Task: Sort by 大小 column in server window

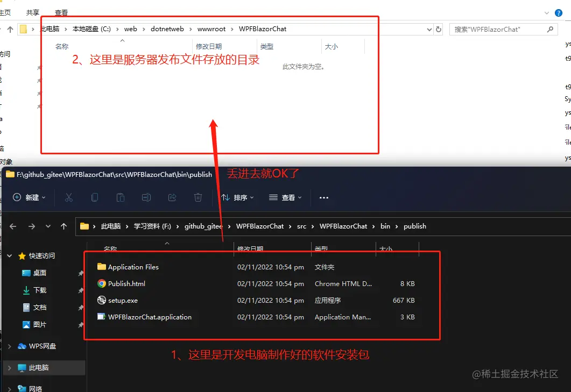Action: coord(332,47)
